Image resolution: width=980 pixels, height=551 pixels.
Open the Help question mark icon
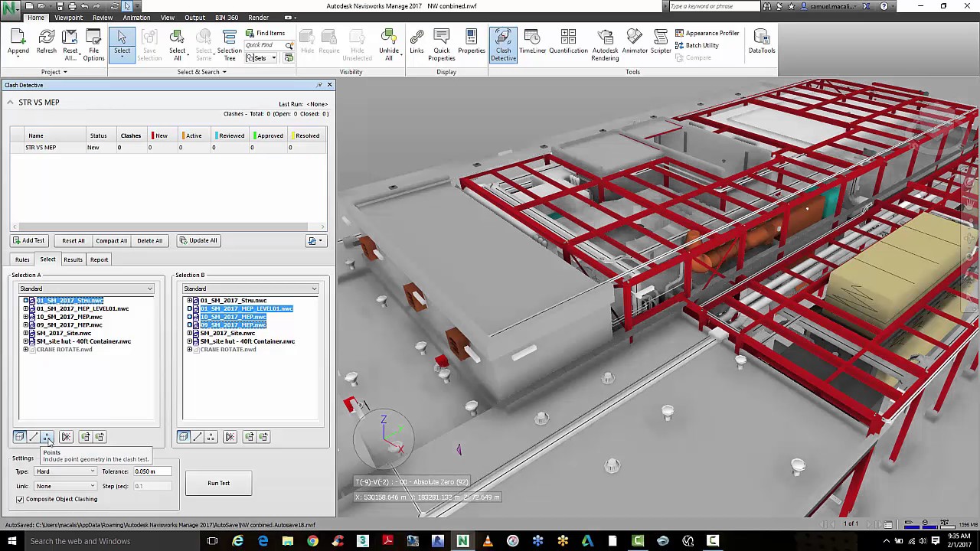[x=884, y=6]
